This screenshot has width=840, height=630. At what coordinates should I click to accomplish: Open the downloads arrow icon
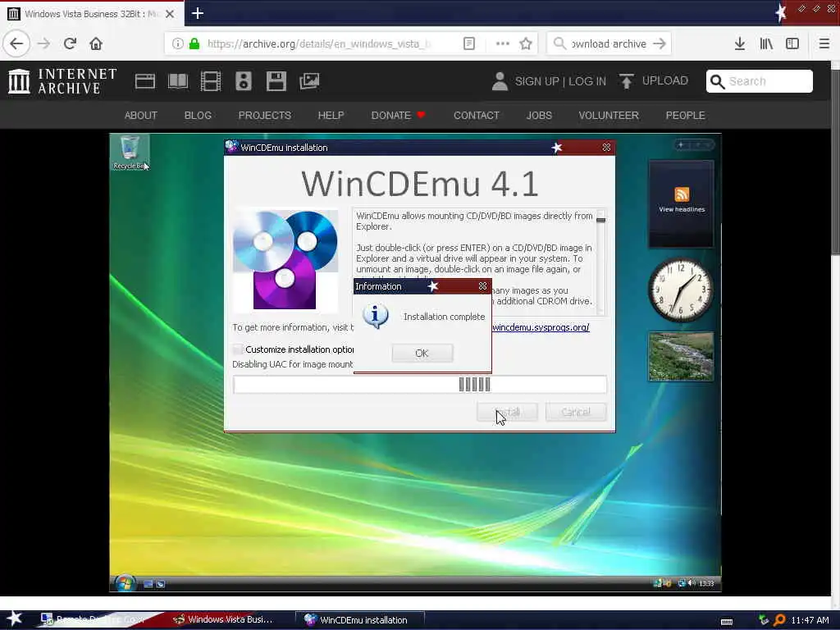pos(740,43)
